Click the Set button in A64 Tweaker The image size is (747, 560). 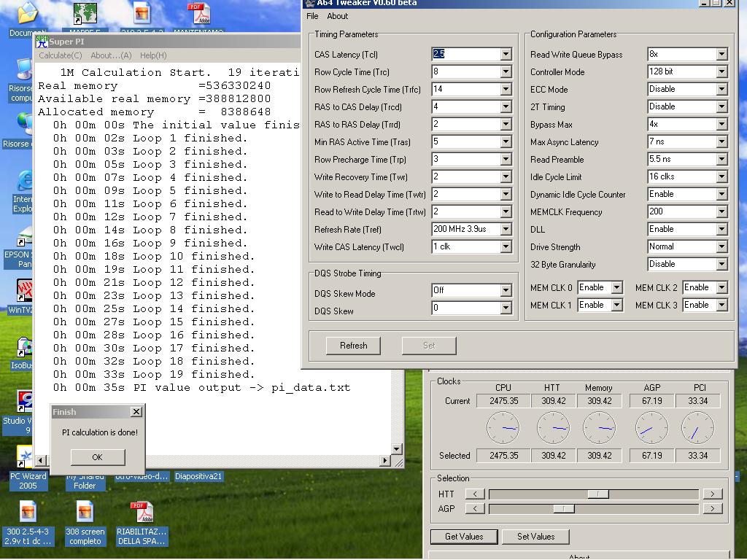429,345
